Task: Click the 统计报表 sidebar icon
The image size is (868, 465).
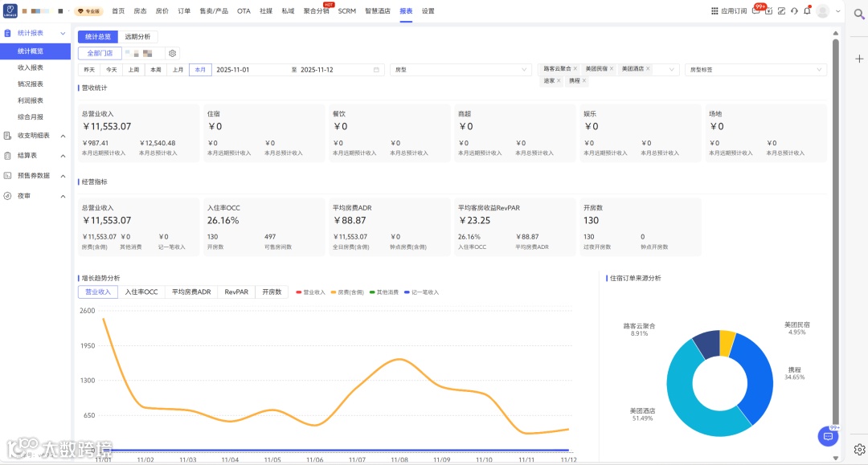Action: point(7,33)
